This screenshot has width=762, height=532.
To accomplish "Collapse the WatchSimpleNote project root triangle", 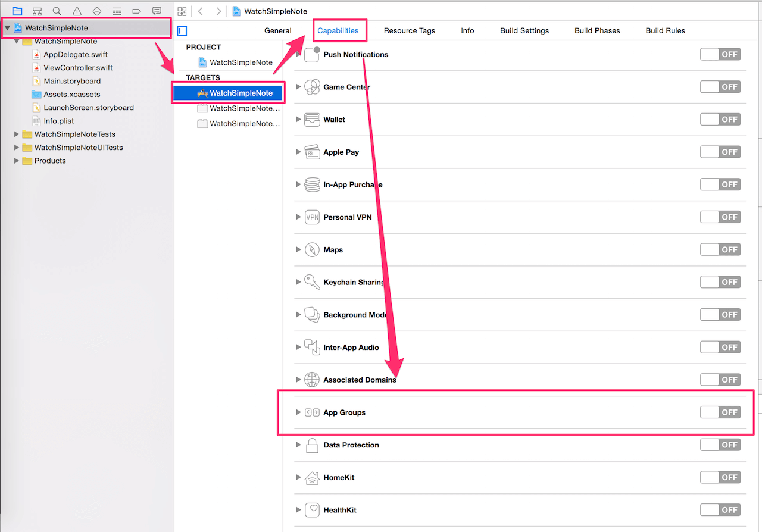I will pos(7,28).
